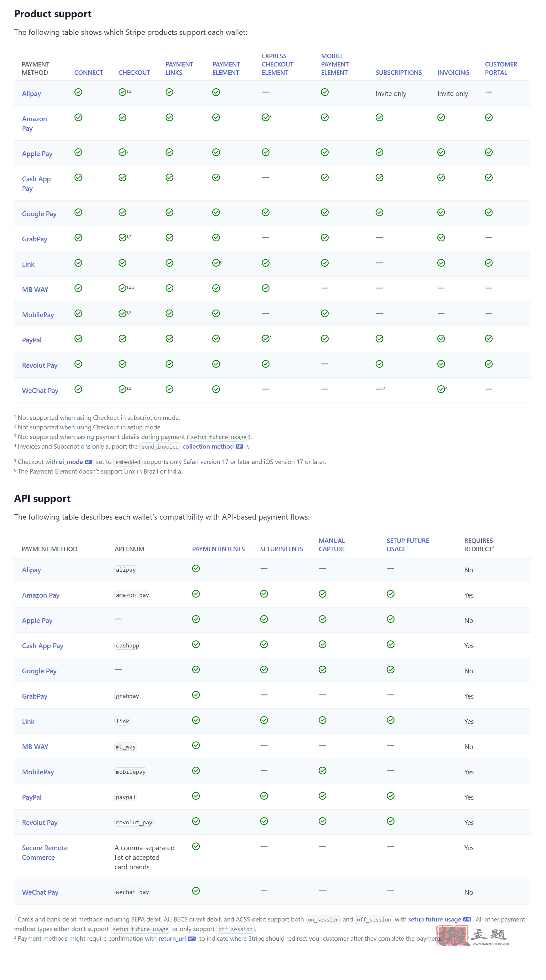The width and height of the screenshot is (546, 980).
Task: Click the collection method link in footnote 4
Action: tap(208, 447)
